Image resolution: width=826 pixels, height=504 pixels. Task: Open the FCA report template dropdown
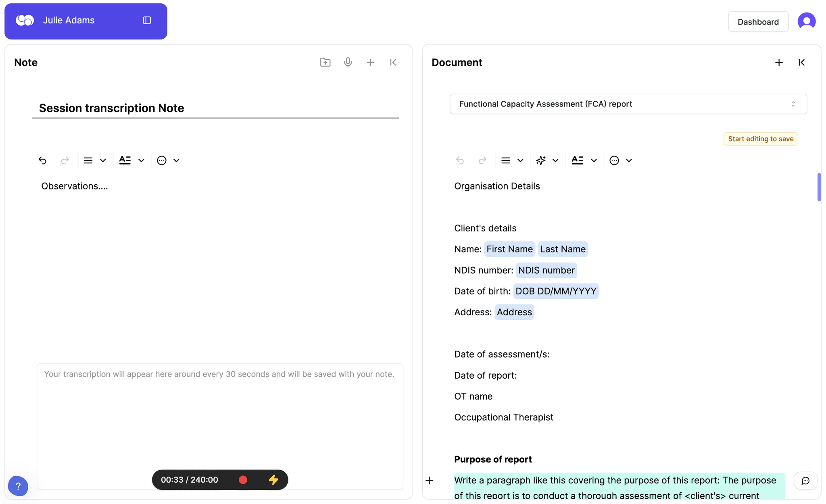(628, 104)
